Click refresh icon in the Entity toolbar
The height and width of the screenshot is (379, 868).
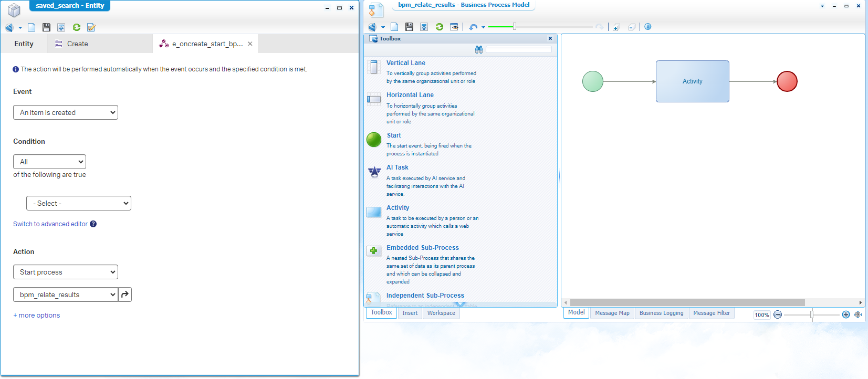(x=77, y=27)
